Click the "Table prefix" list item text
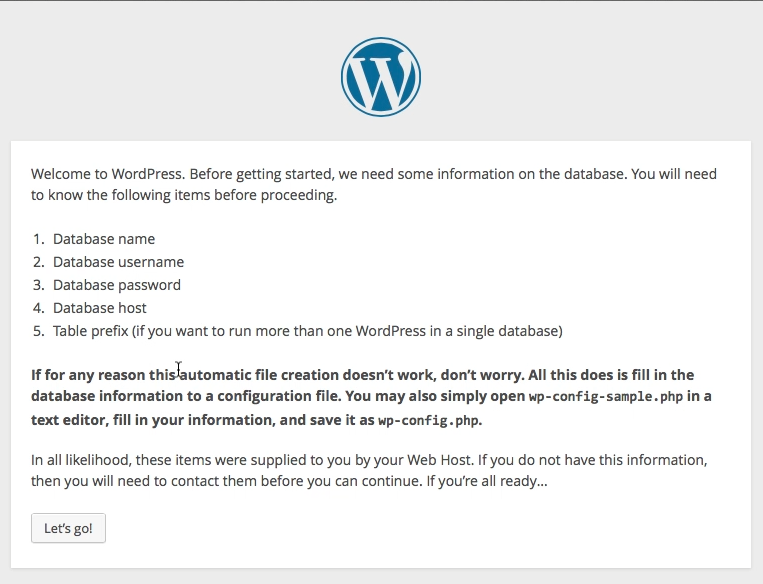 [308, 331]
